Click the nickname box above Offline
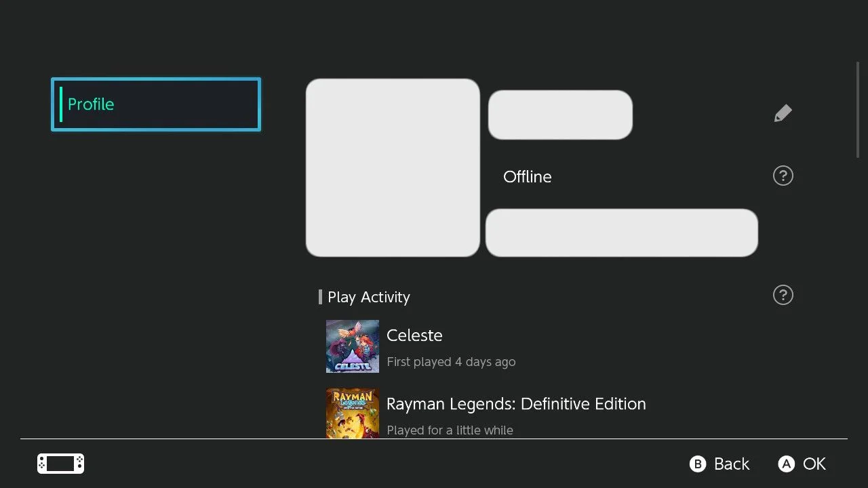Screen dimensions: 868x488 tap(560, 115)
